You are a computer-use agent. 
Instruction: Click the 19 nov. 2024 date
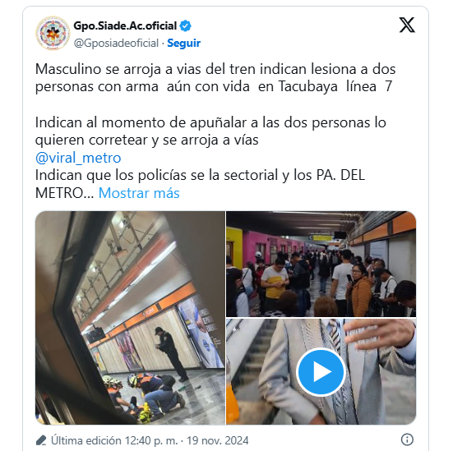pyautogui.click(x=217, y=440)
